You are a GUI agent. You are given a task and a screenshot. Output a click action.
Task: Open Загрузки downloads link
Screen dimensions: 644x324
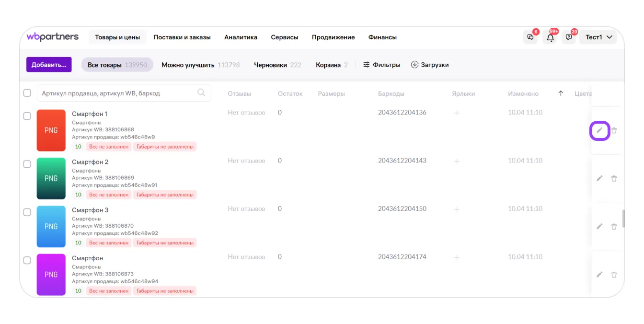pos(430,65)
